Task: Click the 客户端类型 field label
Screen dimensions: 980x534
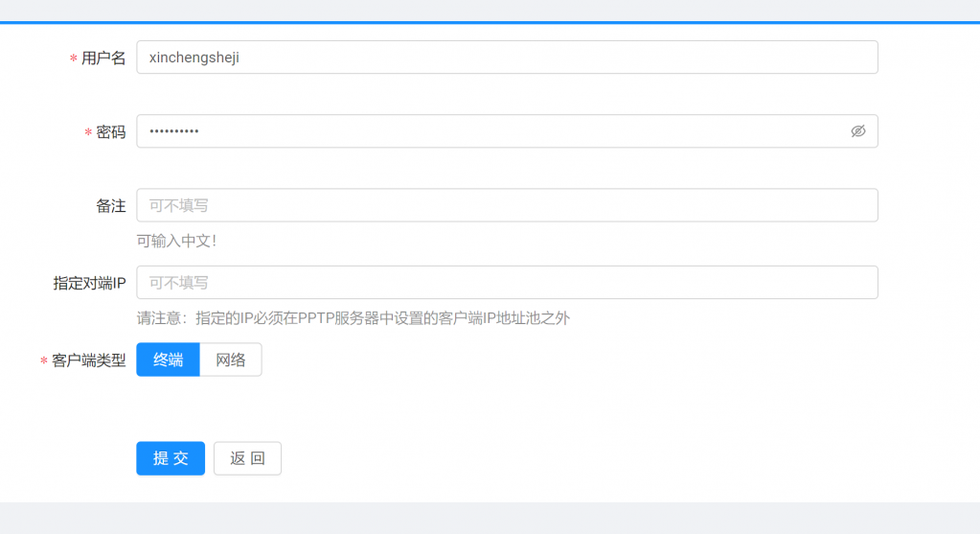Action: point(89,360)
